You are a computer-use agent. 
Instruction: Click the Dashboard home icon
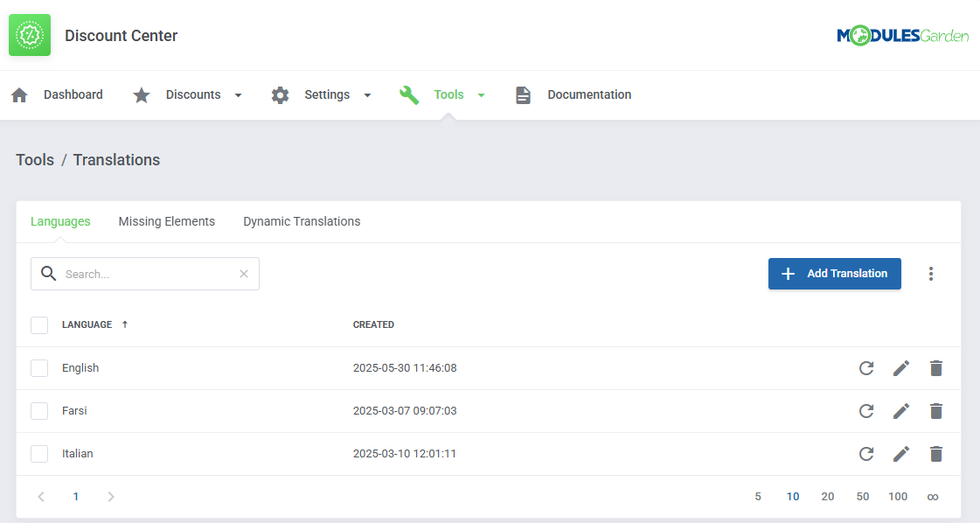[x=19, y=95]
